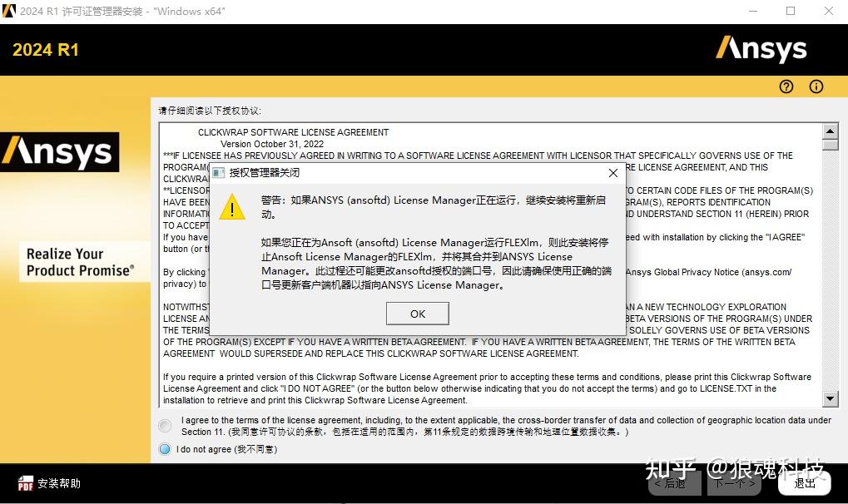Click the Ansys logo on left sidebar
The height and width of the screenshot is (504, 848).
pyautogui.click(x=59, y=152)
